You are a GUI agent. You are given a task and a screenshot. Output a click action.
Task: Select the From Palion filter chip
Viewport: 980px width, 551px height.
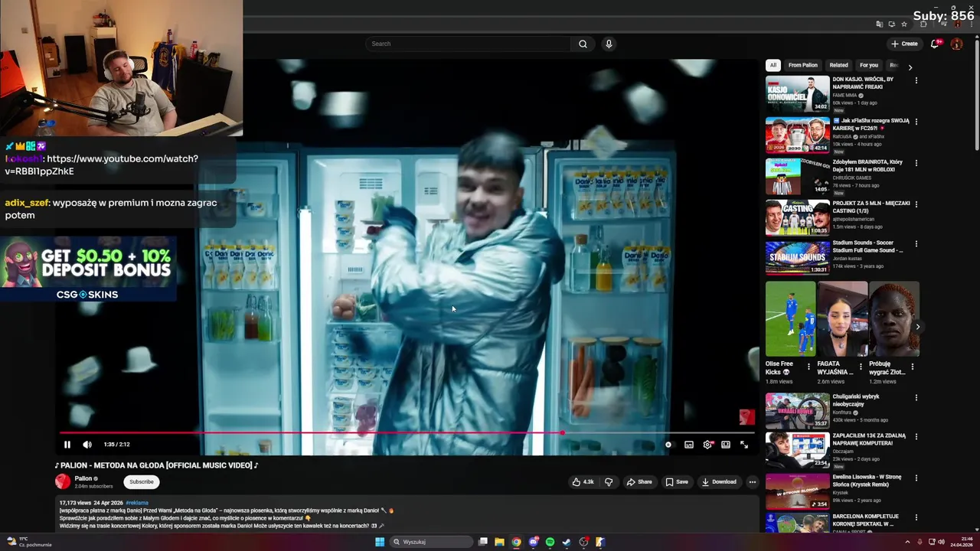pos(803,65)
